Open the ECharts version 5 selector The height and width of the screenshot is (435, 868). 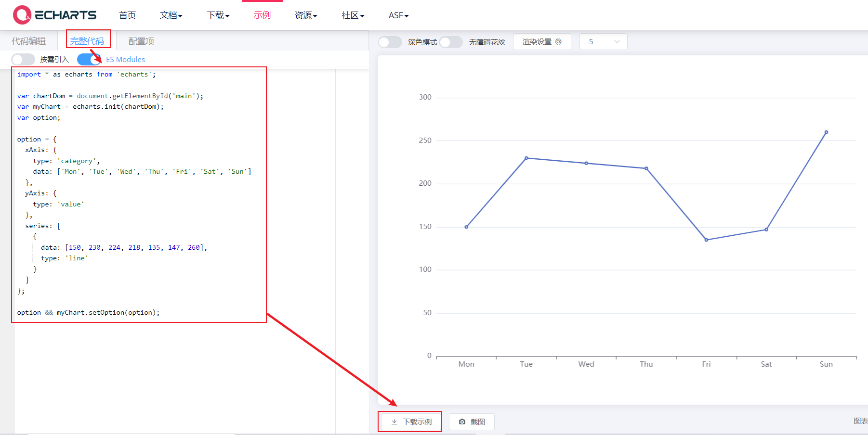pyautogui.click(x=603, y=41)
